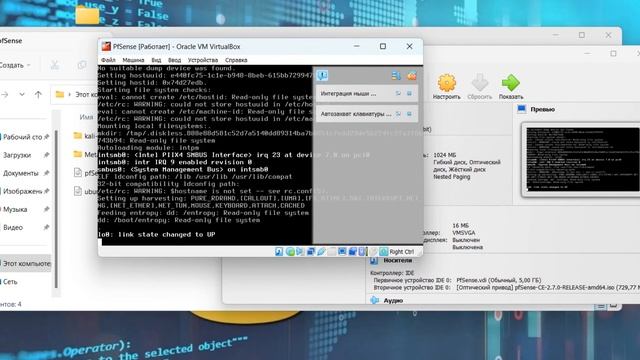Click the Cut scissors icon in File Explorer
This screenshot has width=640, height=360.
[x=55, y=65]
